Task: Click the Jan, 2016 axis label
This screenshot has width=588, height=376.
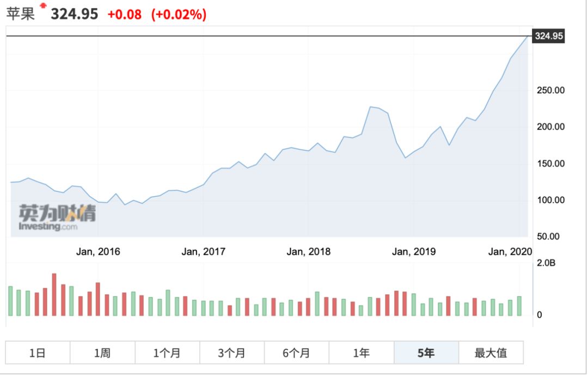Action: click(x=98, y=252)
